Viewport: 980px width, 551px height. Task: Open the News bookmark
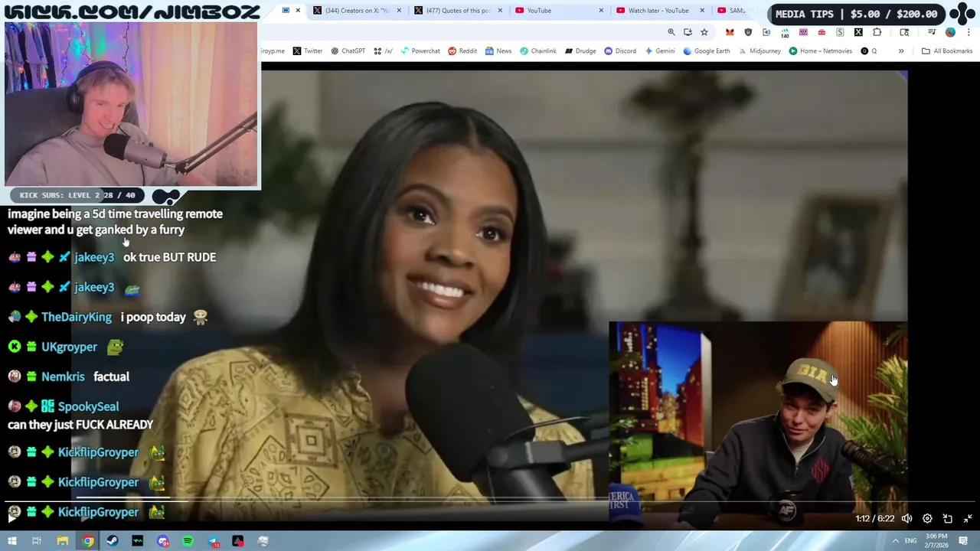[x=498, y=51]
